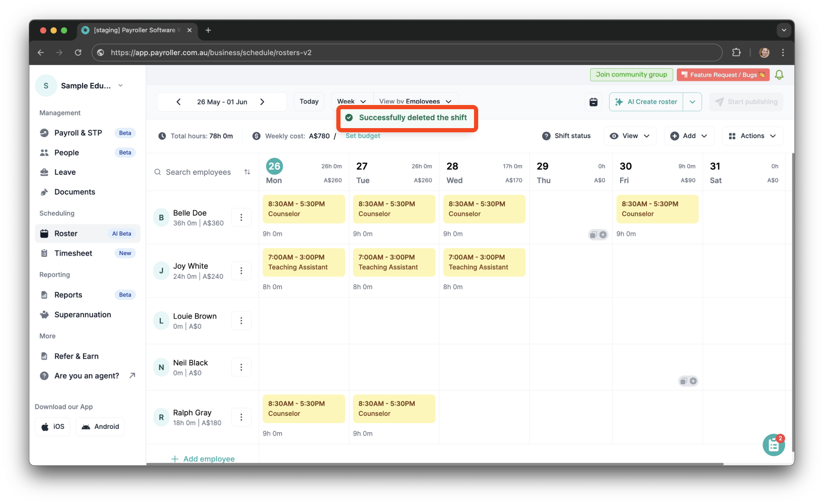The height and width of the screenshot is (504, 824).
Task: Add shift for Neil Black on Friday 30
Action: (693, 381)
